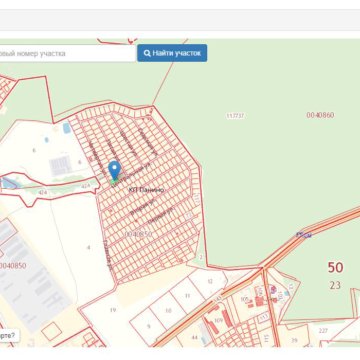Click the 'Вторая ул.' street label

142,208
